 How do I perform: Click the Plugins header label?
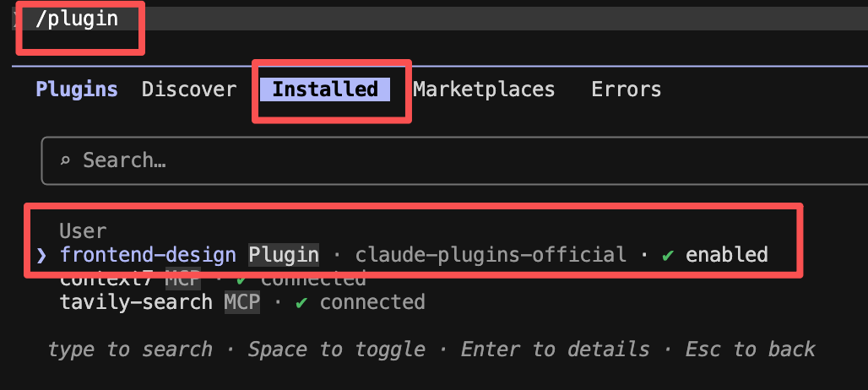tap(77, 89)
